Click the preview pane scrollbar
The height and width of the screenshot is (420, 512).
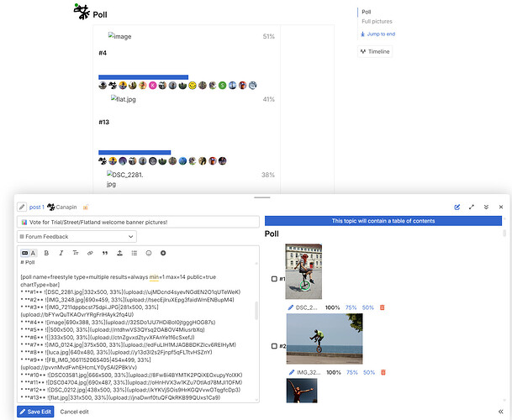pos(504,233)
